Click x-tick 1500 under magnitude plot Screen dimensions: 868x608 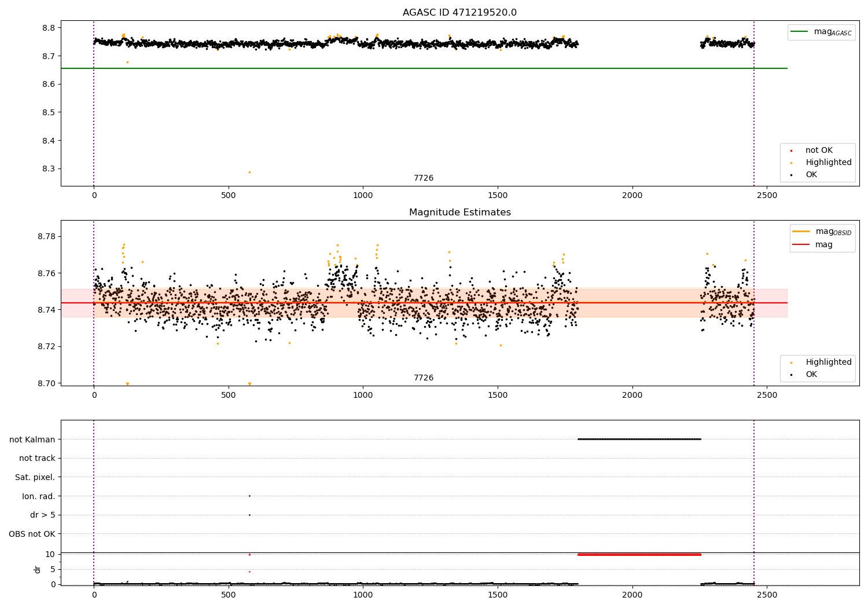(x=498, y=395)
